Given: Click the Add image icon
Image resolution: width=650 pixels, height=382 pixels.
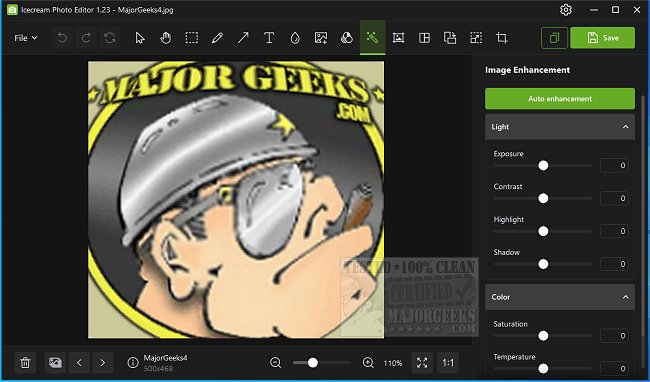Looking at the screenshot, I should [321, 38].
